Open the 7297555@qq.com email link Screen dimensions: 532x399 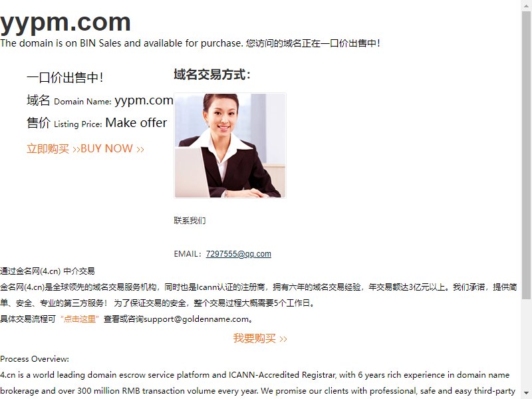click(x=238, y=254)
